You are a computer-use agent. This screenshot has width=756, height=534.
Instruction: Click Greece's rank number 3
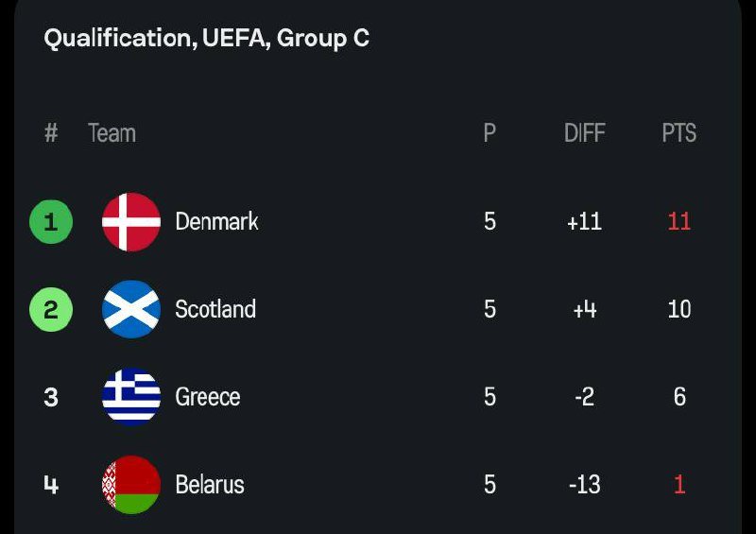click(x=51, y=397)
